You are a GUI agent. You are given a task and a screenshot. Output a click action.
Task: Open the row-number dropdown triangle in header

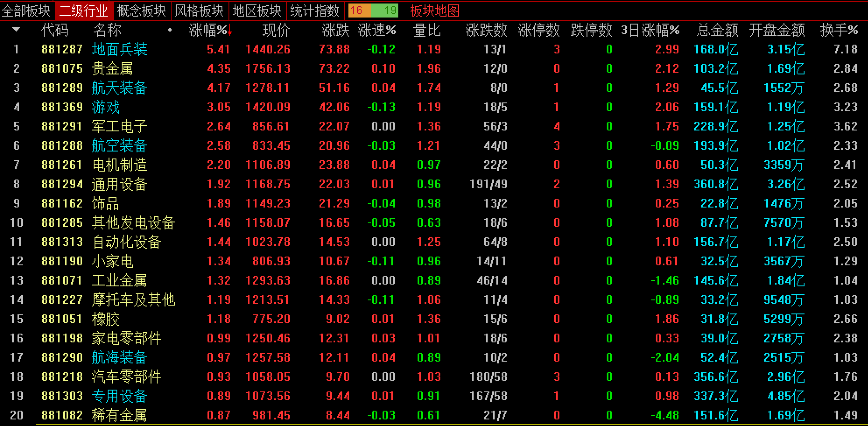click(16, 30)
